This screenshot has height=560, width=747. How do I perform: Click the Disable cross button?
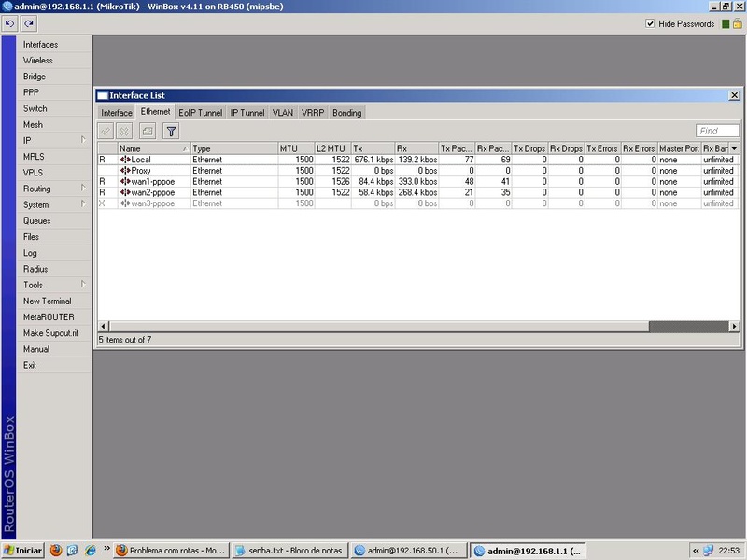point(124,131)
